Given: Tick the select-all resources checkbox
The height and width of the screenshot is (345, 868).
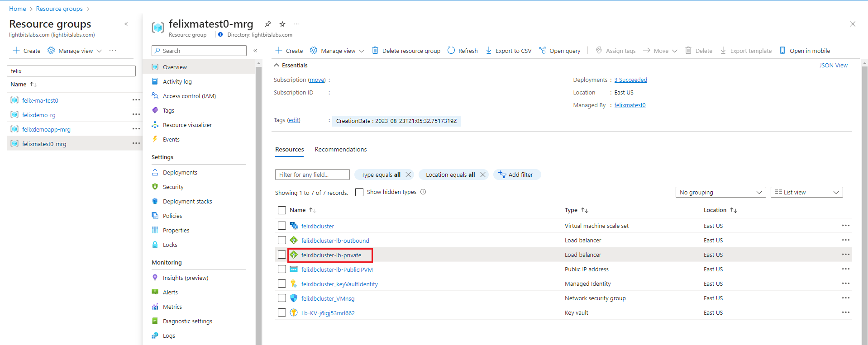Looking at the screenshot, I should pos(282,210).
